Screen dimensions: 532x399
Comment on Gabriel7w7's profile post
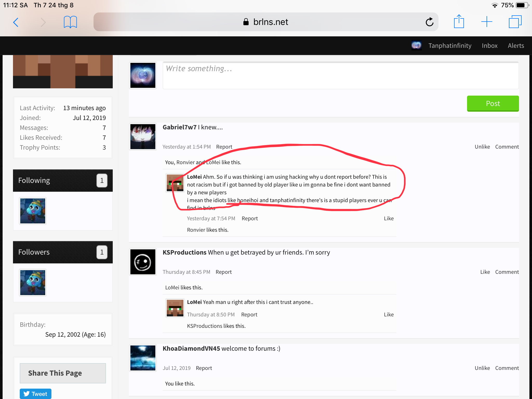(x=507, y=147)
